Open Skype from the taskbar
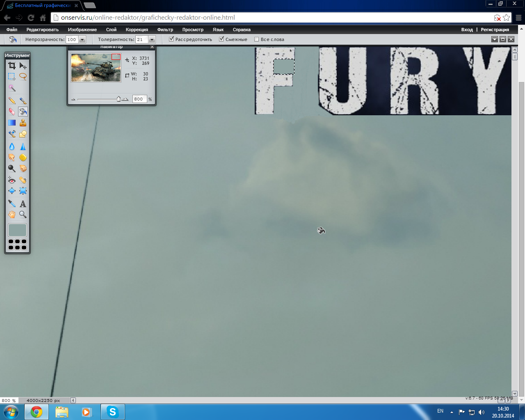The height and width of the screenshot is (420, 525). [x=112, y=412]
